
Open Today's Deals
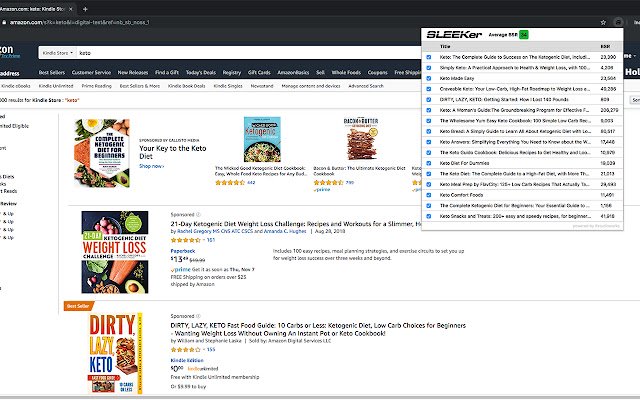point(201,73)
